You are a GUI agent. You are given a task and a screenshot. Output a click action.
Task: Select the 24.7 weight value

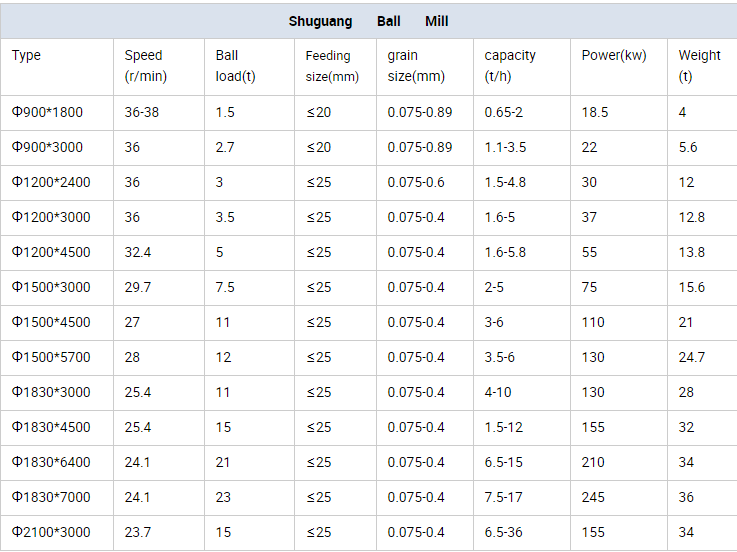point(692,357)
